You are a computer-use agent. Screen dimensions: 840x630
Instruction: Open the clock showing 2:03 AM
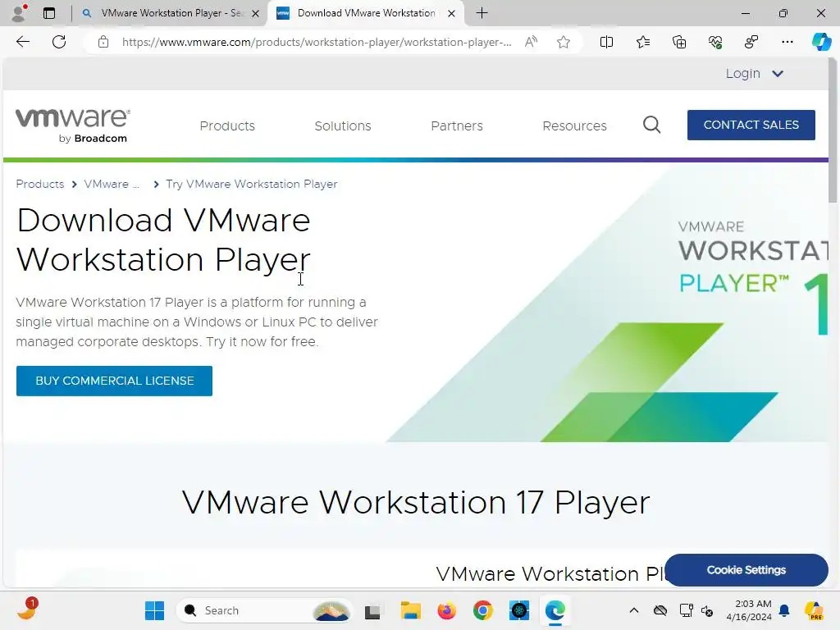coord(749,610)
